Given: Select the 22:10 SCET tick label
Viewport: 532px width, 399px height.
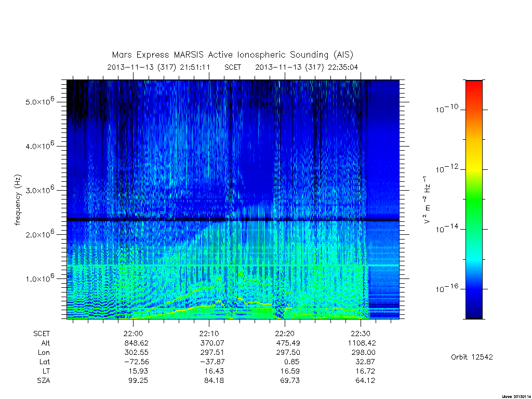Looking at the screenshot, I should [x=209, y=334].
